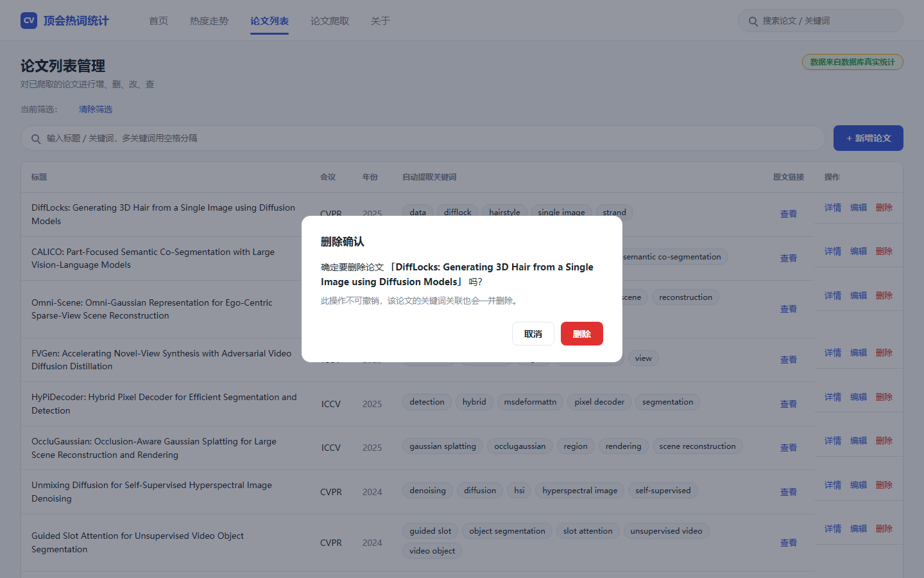924x578 pixels.
Task: Click the OccluGaussian paper title
Action: click(154, 448)
